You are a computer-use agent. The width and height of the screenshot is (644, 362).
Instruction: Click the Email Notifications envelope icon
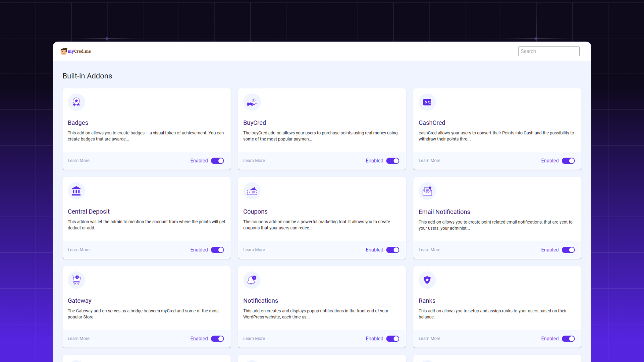(x=427, y=191)
